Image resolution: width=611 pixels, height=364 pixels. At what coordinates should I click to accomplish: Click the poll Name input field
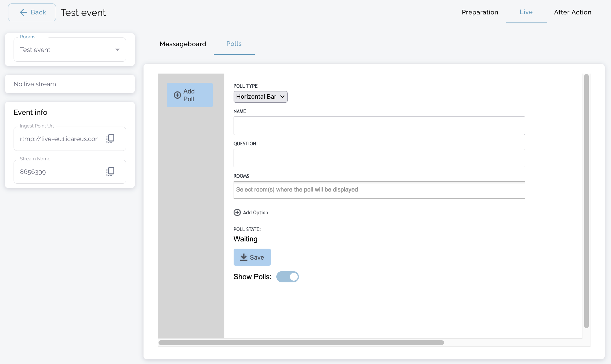(379, 126)
